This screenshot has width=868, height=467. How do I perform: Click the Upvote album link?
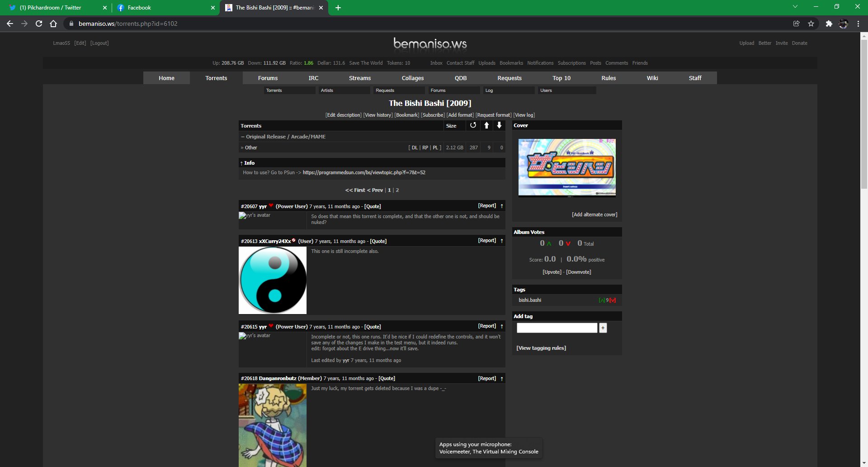pos(552,272)
